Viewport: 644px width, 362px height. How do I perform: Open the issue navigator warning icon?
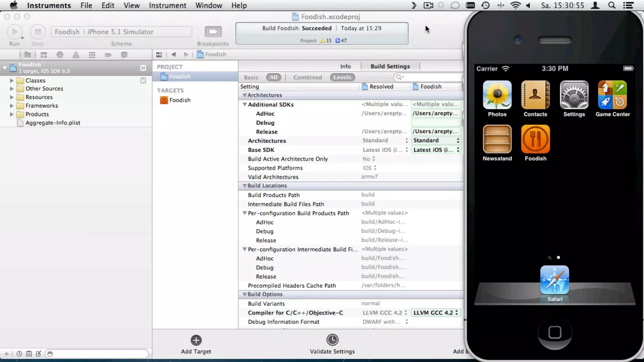click(x=76, y=55)
